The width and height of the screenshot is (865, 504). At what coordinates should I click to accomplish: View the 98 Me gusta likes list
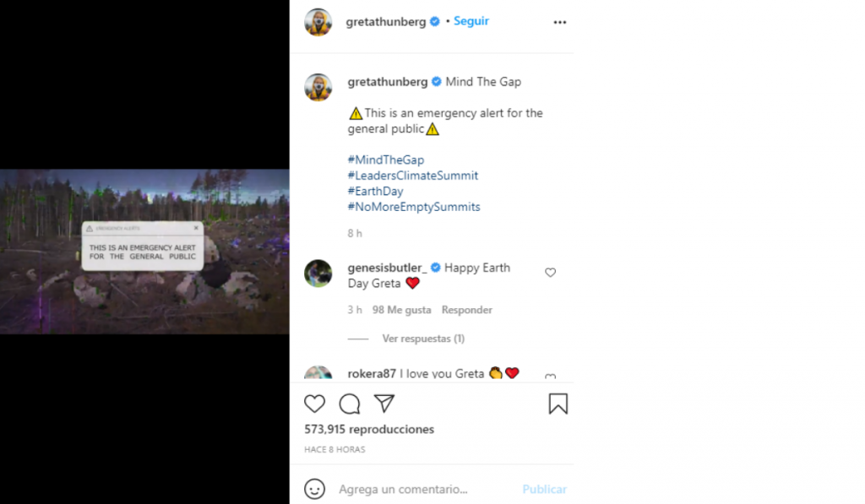click(401, 310)
